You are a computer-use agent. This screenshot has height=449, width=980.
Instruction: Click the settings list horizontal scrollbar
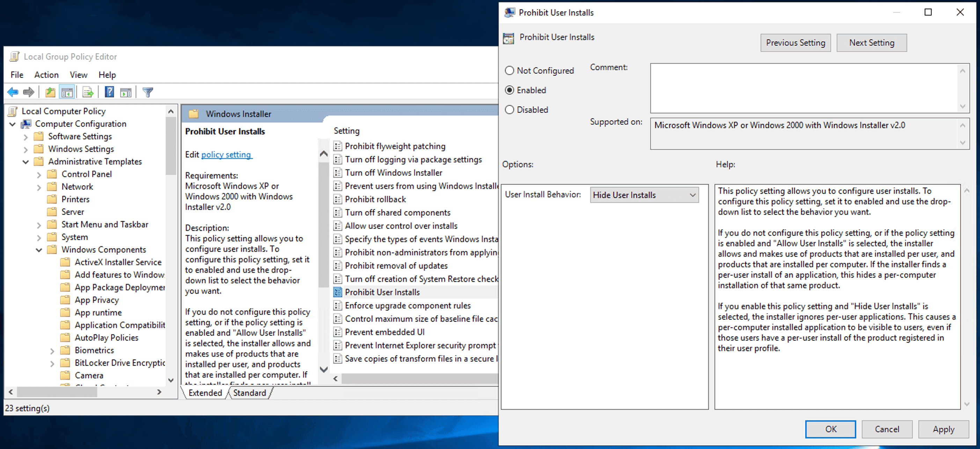click(x=418, y=379)
